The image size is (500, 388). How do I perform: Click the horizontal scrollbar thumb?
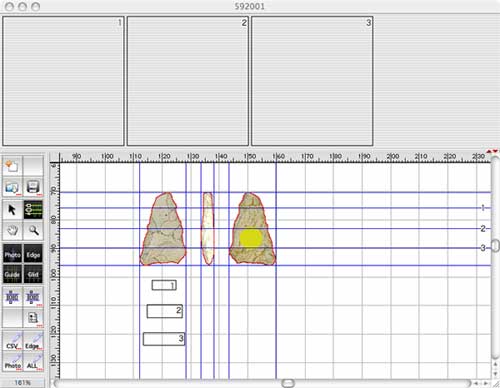click(x=288, y=383)
